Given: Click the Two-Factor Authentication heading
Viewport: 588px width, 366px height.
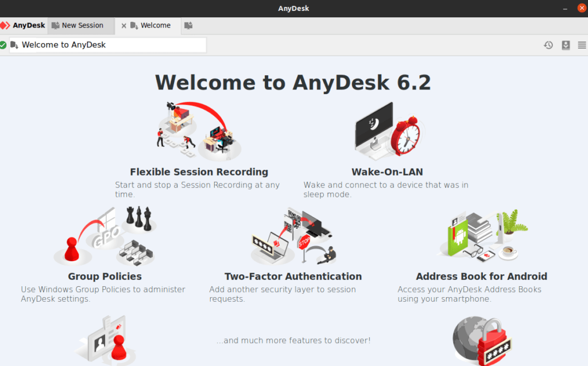Looking at the screenshot, I should (x=293, y=277).
